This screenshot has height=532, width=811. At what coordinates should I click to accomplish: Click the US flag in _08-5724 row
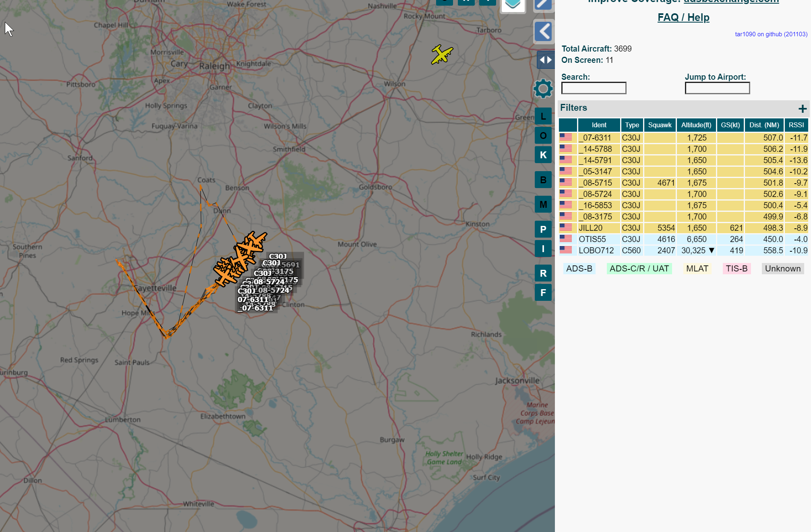(566, 194)
